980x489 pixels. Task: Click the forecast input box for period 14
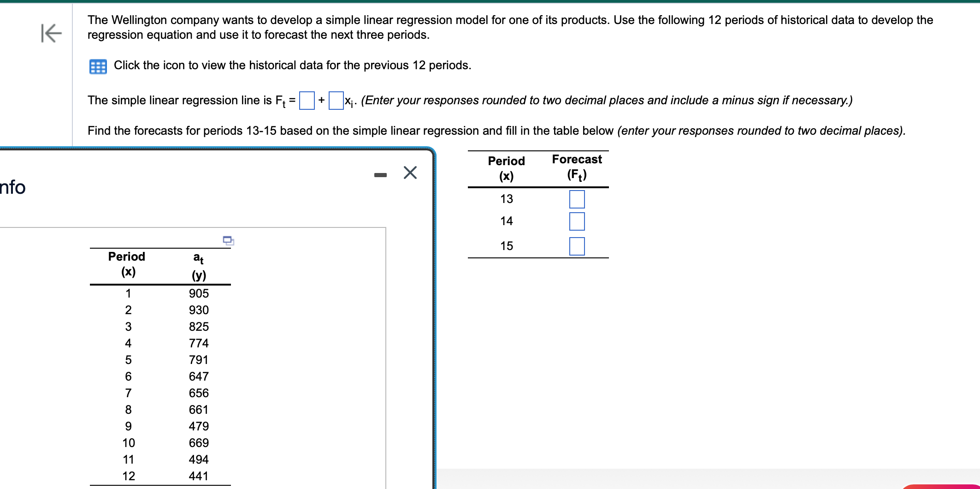tap(577, 221)
